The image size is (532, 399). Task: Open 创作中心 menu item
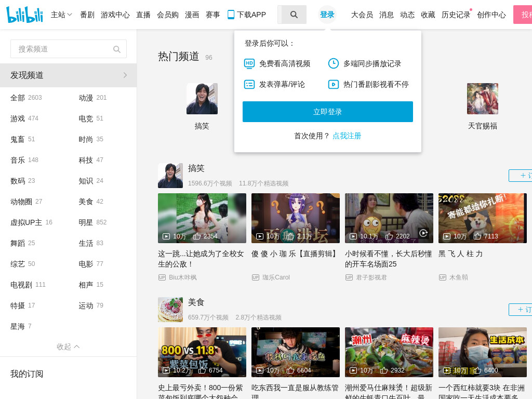[491, 15]
